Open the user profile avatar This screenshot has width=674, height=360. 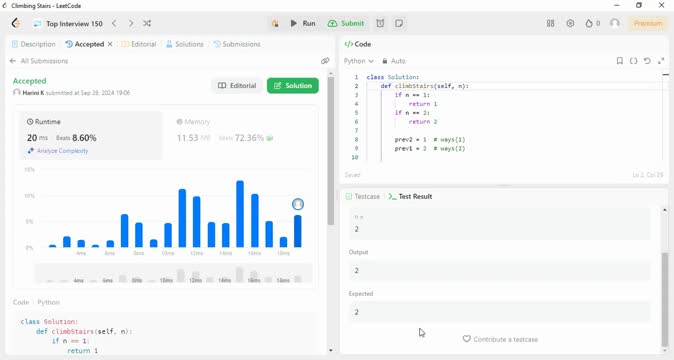click(615, 23)
